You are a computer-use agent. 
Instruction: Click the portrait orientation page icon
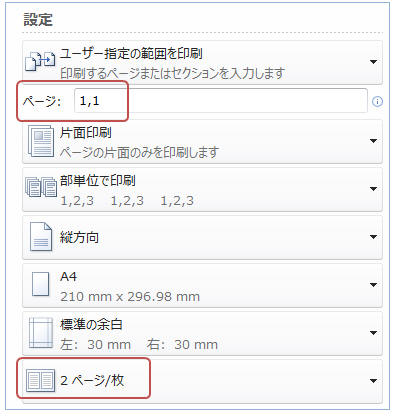[x=41, y=237]
